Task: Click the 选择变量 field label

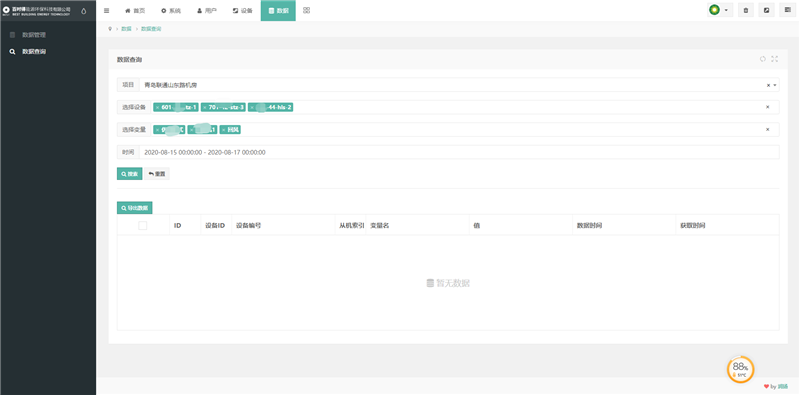Action: click(134, 130)
